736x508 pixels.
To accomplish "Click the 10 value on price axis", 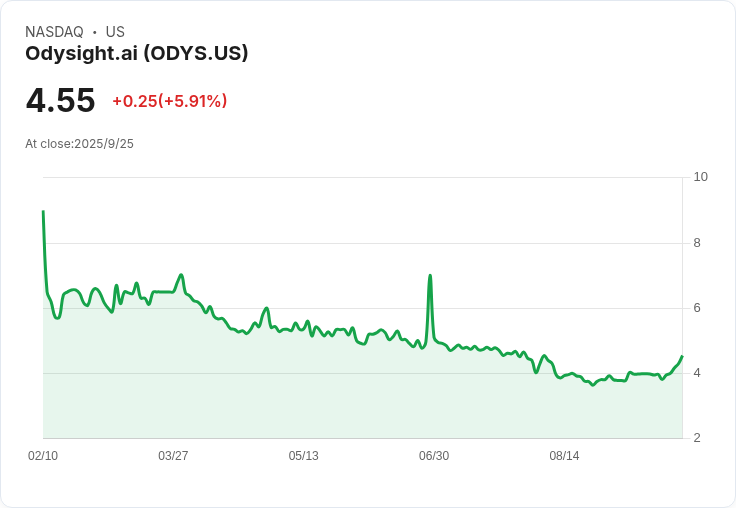I will point(700,177).
